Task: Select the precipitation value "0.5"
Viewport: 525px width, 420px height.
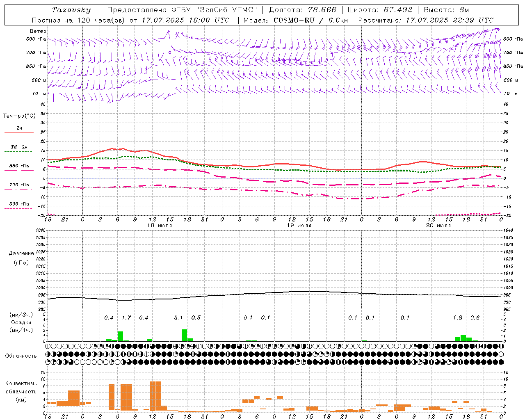Action: tap(196, 318)
